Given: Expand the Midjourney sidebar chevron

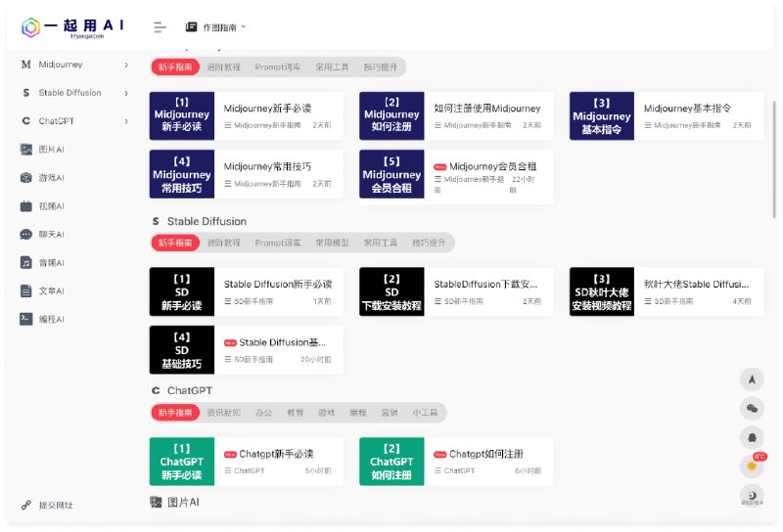Looking at the screenshot, I should coord(126,65).
